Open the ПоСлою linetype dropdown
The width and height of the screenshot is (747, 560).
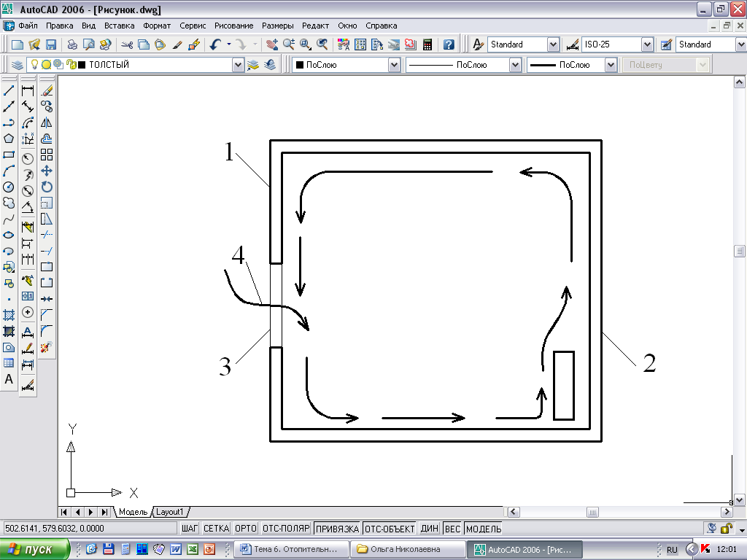(515, 65)
